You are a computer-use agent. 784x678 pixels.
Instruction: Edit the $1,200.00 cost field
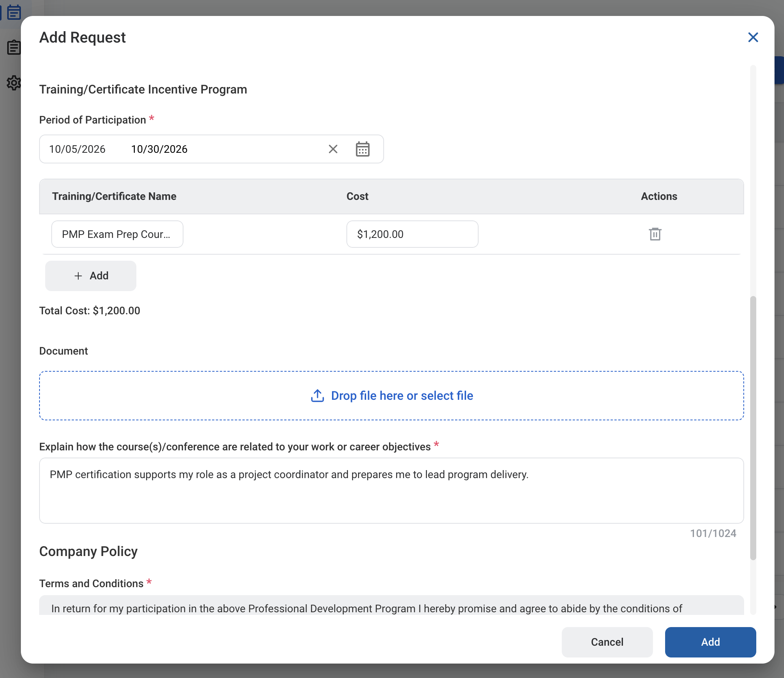click(412, 234)
